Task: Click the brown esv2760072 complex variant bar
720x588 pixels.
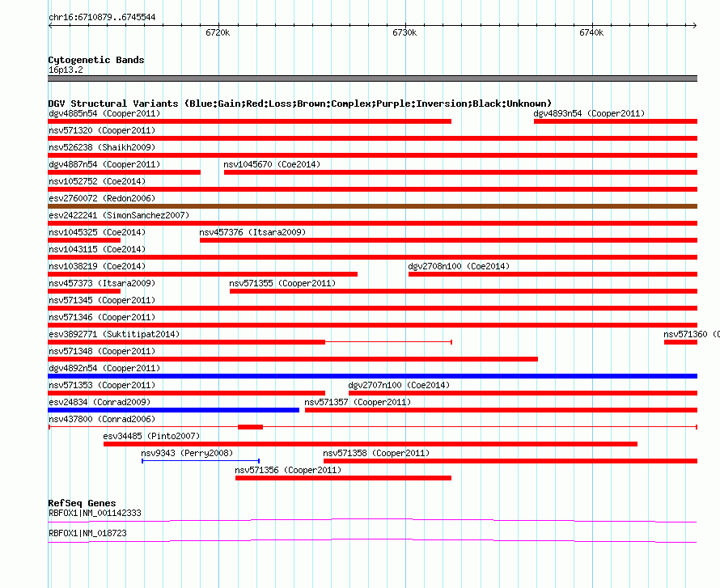Action: click(x=372, y=206)
